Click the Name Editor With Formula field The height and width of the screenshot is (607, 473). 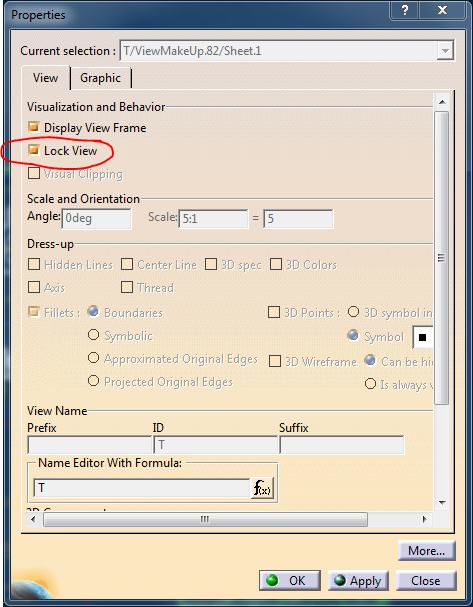tap(142, 488)
